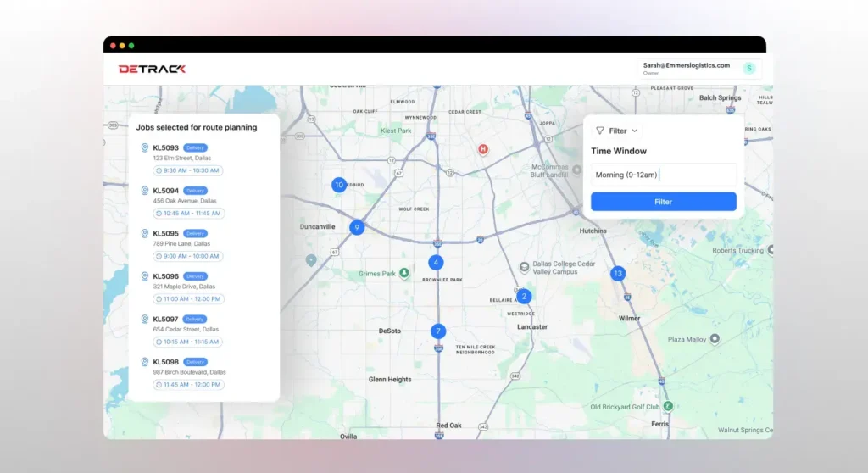Click address 654 Cedar Street, Dallas

(x=186, y=329)
